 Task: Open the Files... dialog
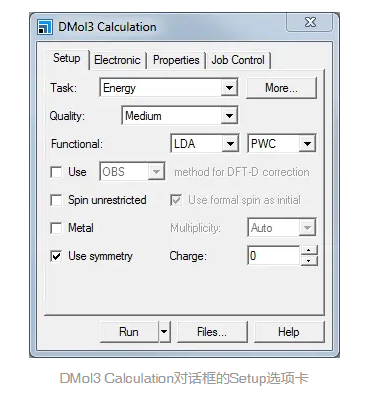tap(212, 332)
